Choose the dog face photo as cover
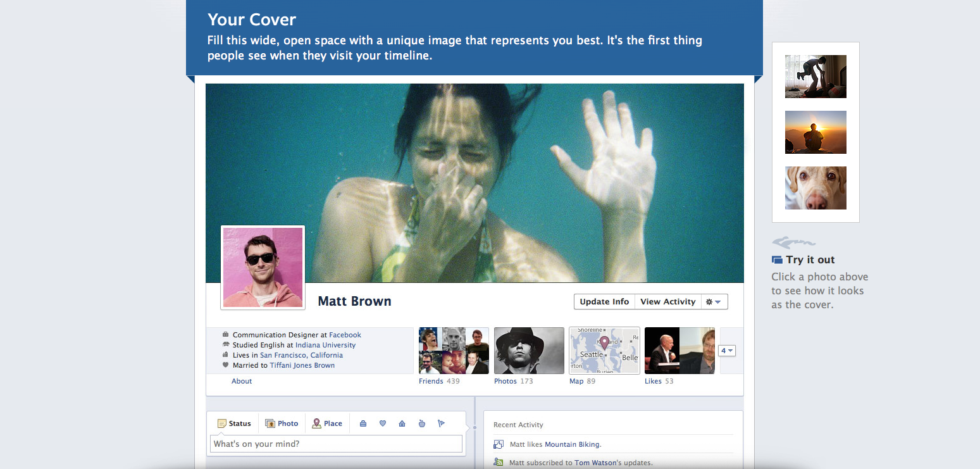This screenshot has height=469, width=980. (x=816, y=188)
